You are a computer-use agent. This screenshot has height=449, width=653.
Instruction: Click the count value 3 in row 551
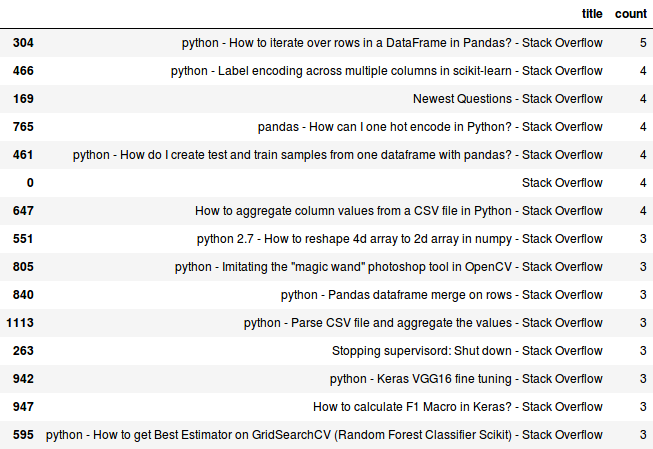pos(643,239)
